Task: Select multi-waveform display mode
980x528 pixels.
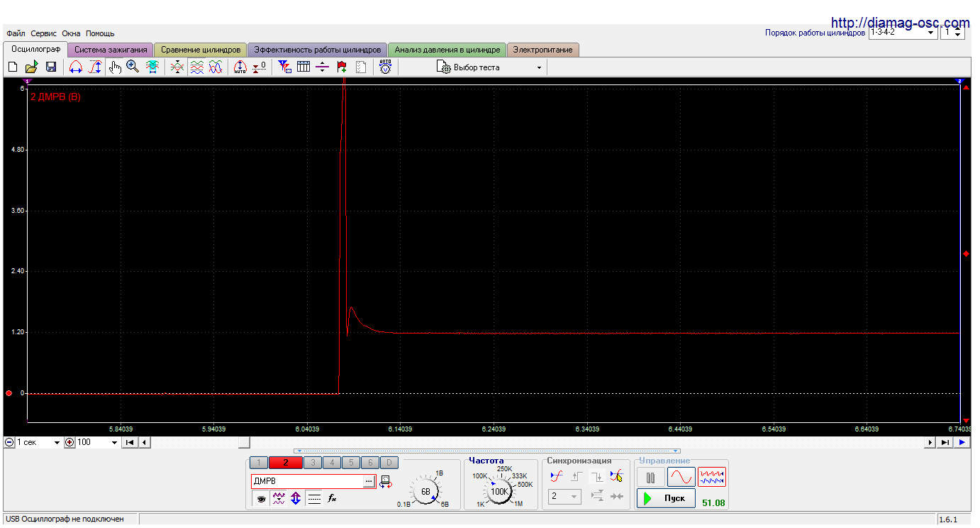Action: point(712,478)
